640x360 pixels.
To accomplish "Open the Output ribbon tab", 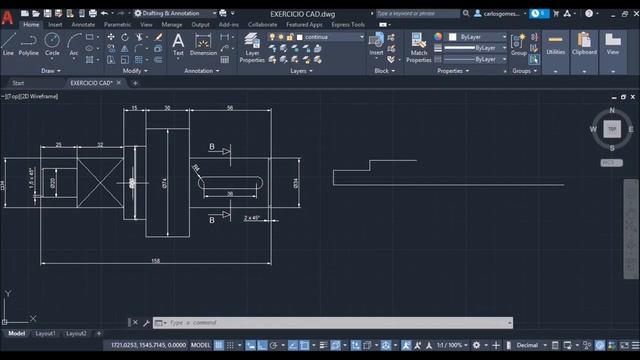I will tap(200, 24).
